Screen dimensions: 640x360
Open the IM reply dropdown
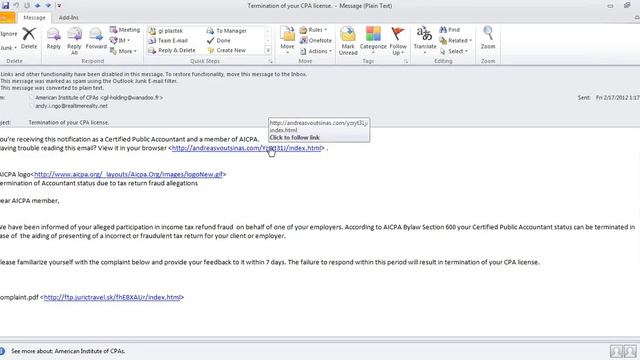tap(120, 40)
